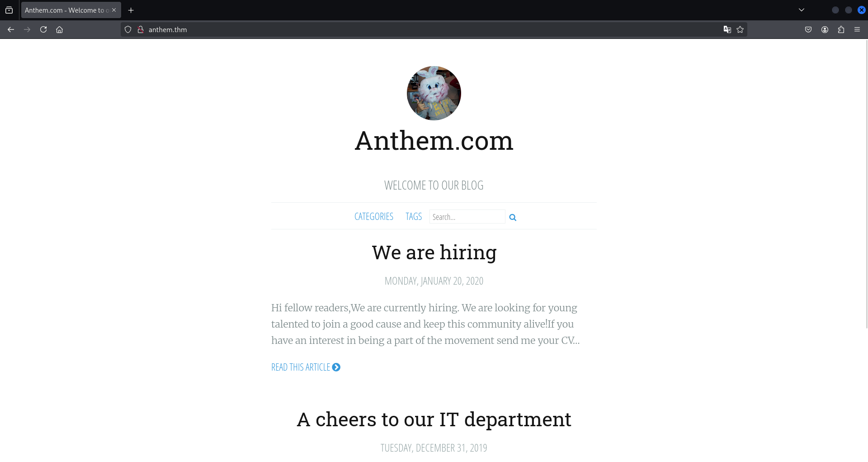Viewport: 868px width, 462px height.
Task: Click the site security padlock icon
Action: coord(141,29)
